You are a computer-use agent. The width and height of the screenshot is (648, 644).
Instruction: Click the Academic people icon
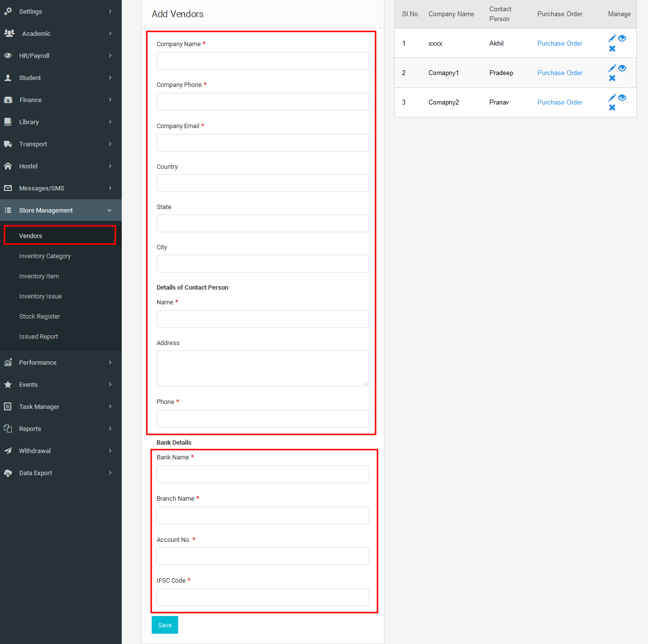click(x=9, y=33)
